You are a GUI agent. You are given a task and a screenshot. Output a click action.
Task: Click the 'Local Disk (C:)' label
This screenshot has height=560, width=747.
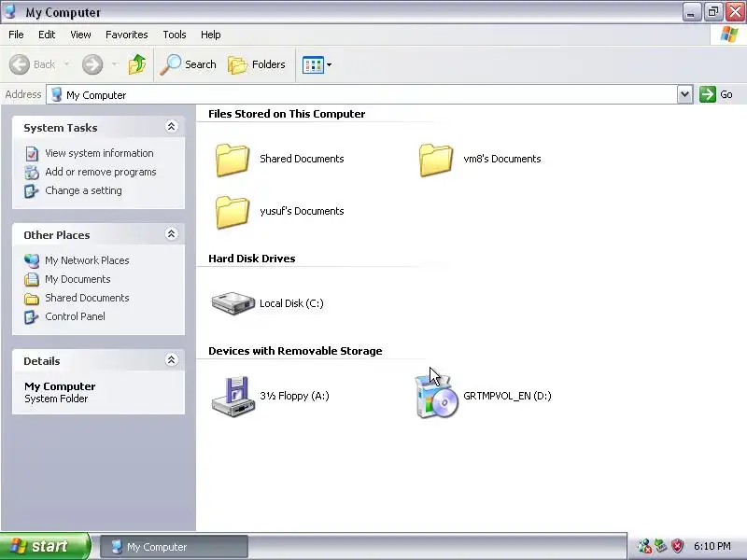pyautogui.click(x=291, y=303)
